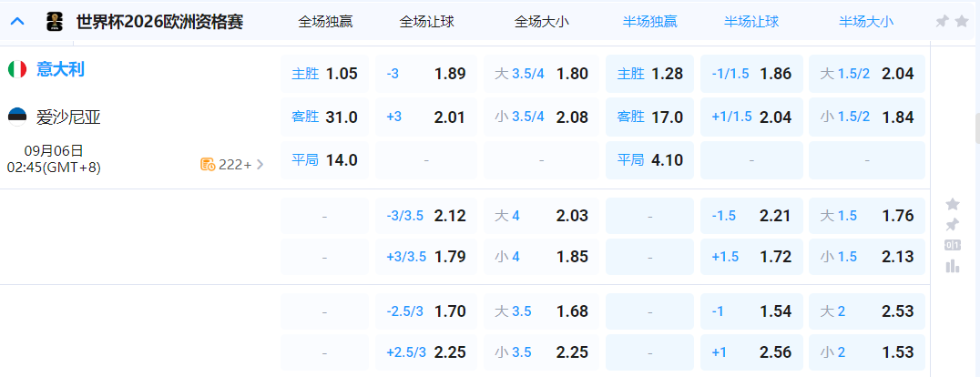
Task: Favorite the league with header star
Action: tap(962, 21)
